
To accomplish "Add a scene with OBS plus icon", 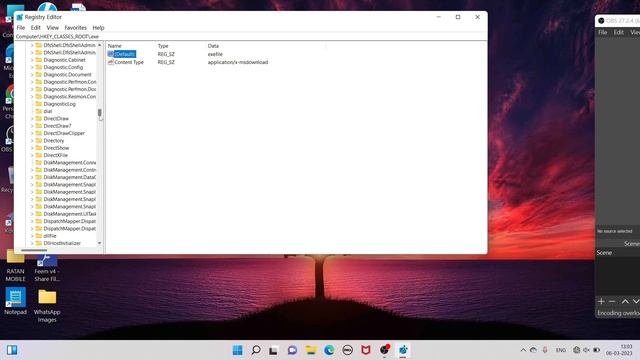I will click(601, 301).
